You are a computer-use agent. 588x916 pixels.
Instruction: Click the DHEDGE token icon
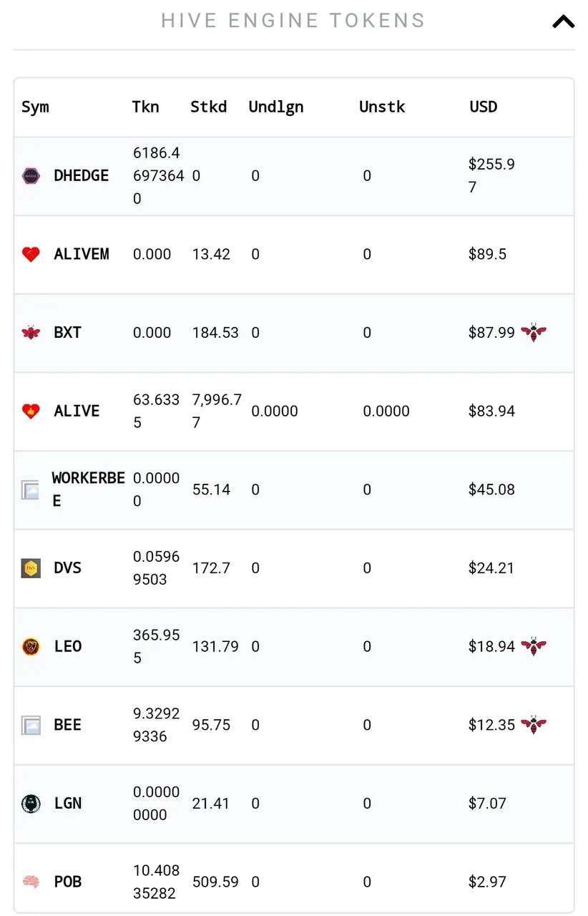31,176
